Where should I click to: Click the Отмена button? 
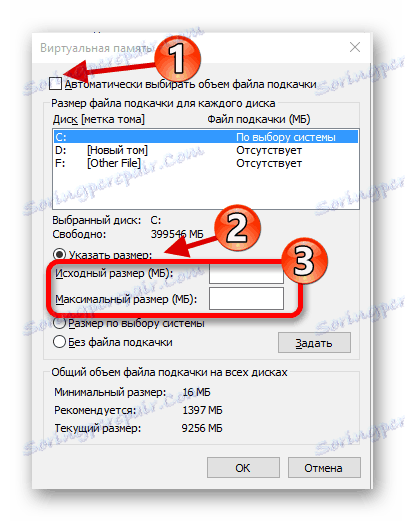324,468
